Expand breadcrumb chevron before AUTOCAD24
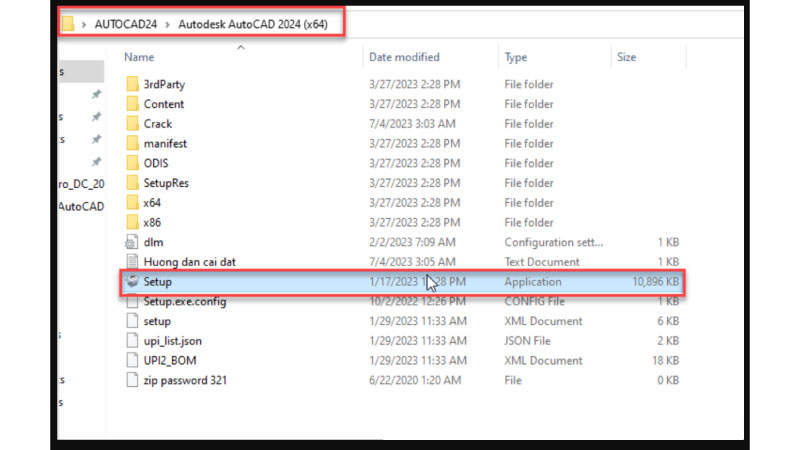800x450 pixels. coord(84,24)
